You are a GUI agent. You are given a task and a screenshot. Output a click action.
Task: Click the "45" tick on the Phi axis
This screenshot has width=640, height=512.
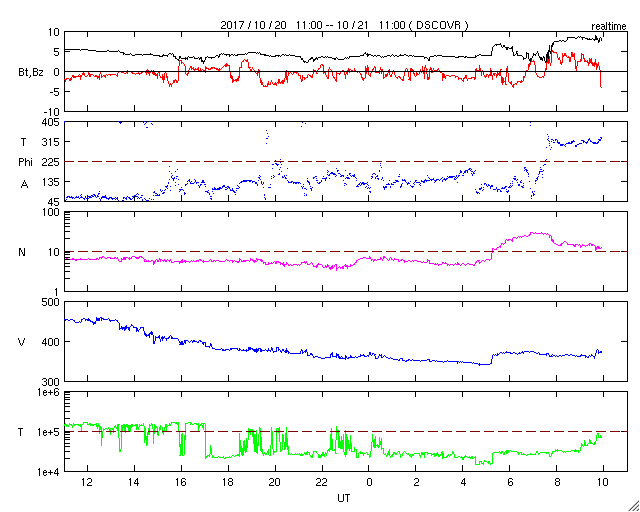[x=53, y=202]
